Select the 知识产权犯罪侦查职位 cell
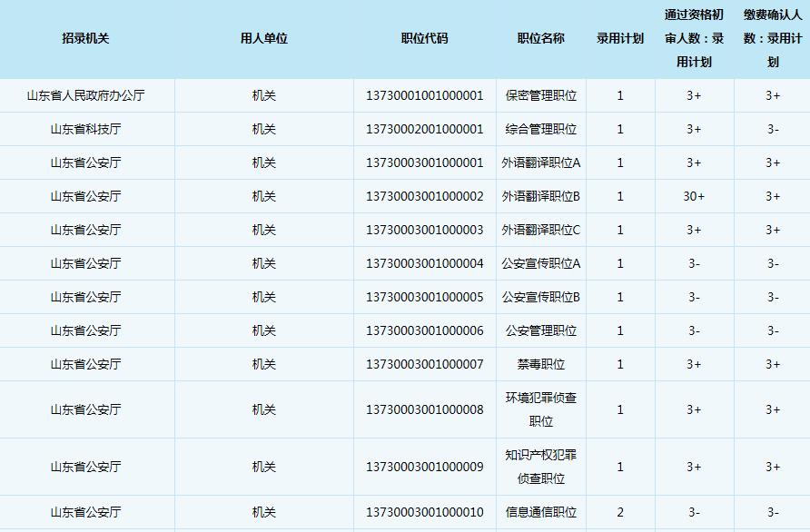 click(541, 467)
